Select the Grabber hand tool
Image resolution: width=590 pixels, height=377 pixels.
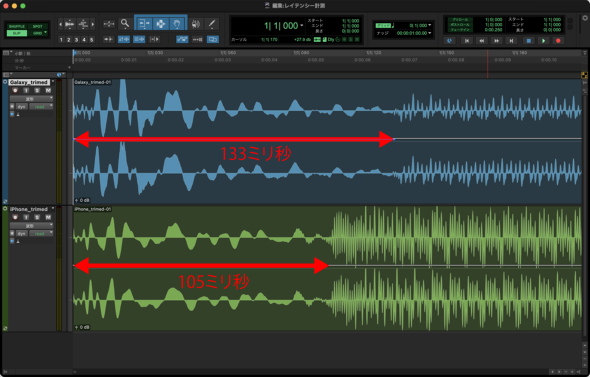click(177, 24)
